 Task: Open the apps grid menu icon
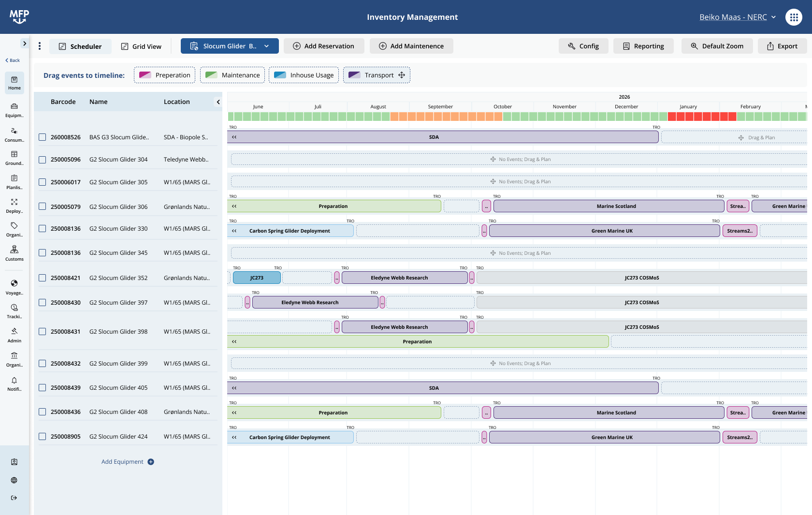pyautogui.click(x=794, y=17)
